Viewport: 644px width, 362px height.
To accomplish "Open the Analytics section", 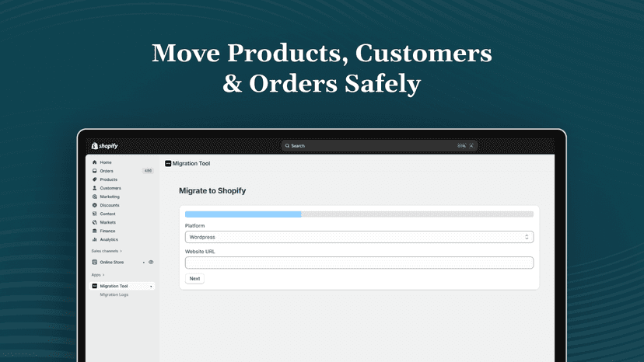I will point(109,240).
